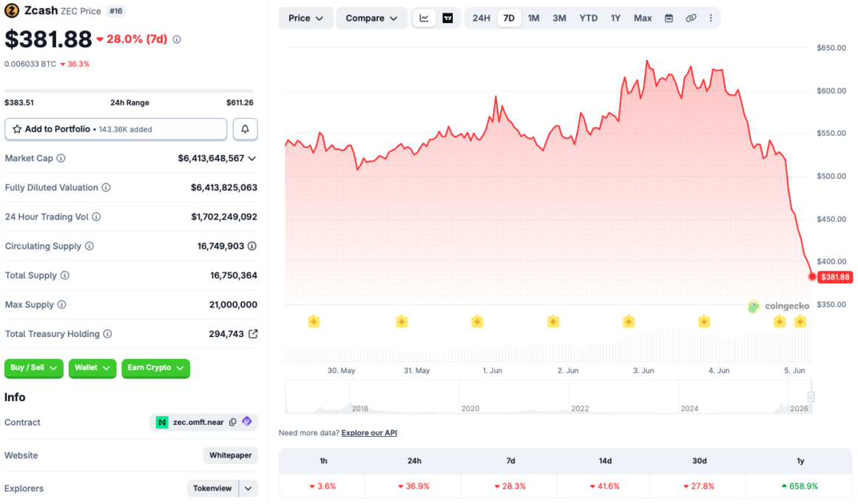Open external link icon beside 294,743
This screenshot has height=504, width=858.
click(253, 334)
